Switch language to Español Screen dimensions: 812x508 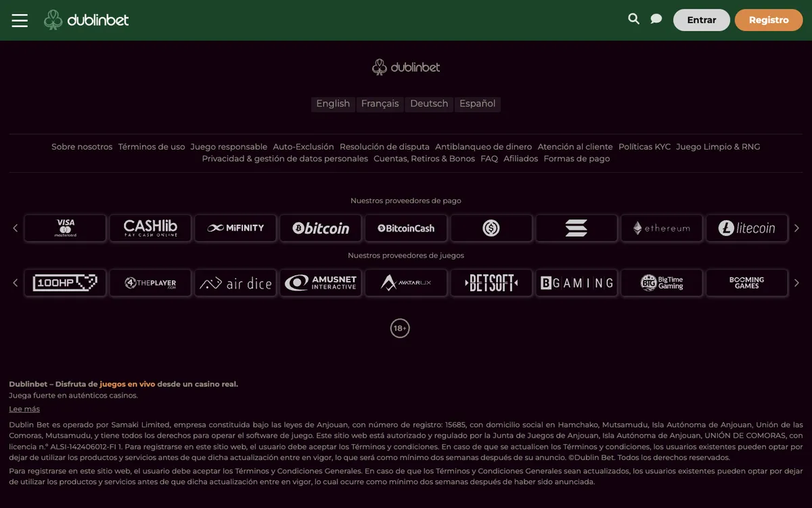[478, 104]
